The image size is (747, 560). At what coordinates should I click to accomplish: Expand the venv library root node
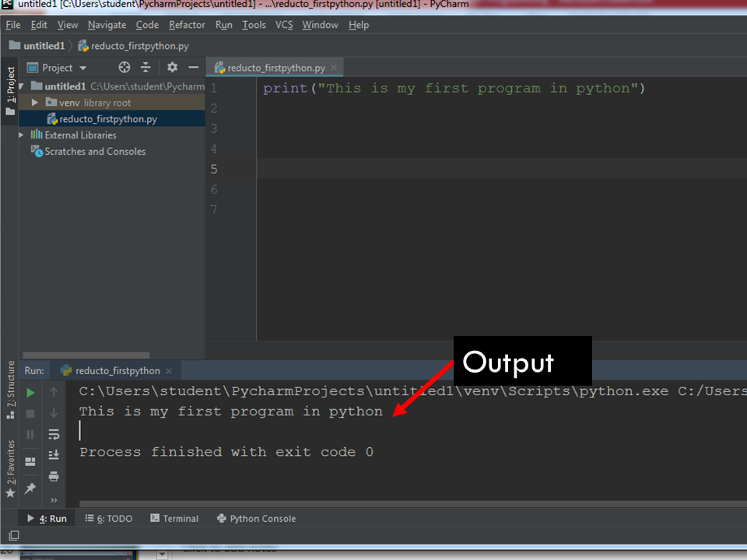coord(34,102)
